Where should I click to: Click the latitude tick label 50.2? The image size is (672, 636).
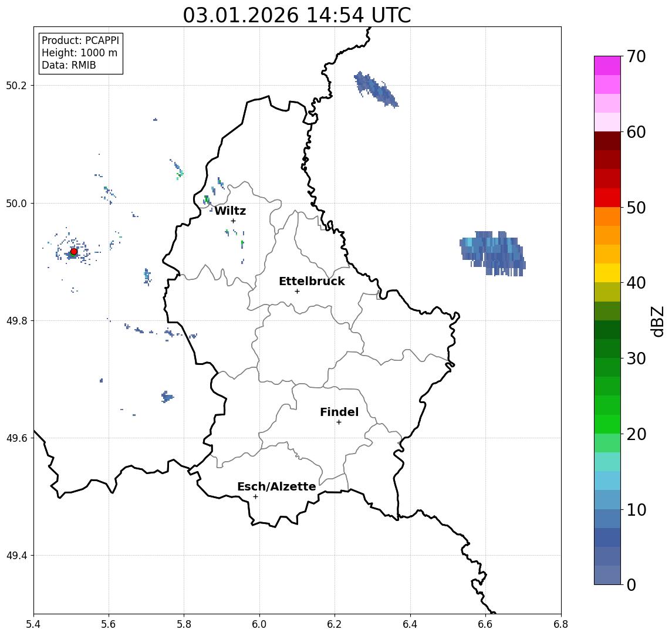click(x=16, y=85)
